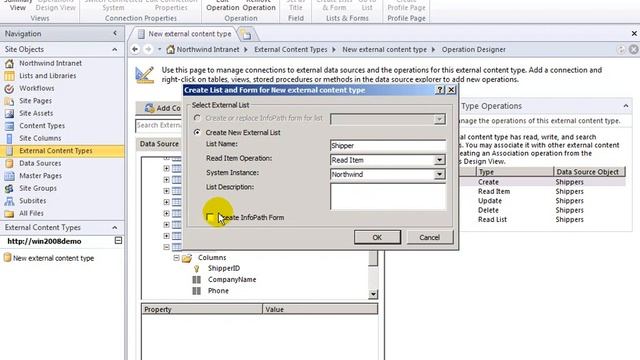Image resolution: width=640 pixels, height=360 pixels.
Task: Select the Delete operation row
Action: [543, 210]
